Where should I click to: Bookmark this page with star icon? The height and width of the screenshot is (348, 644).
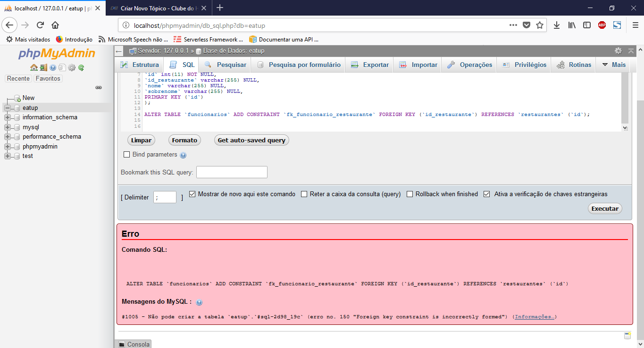pos(540,25)
